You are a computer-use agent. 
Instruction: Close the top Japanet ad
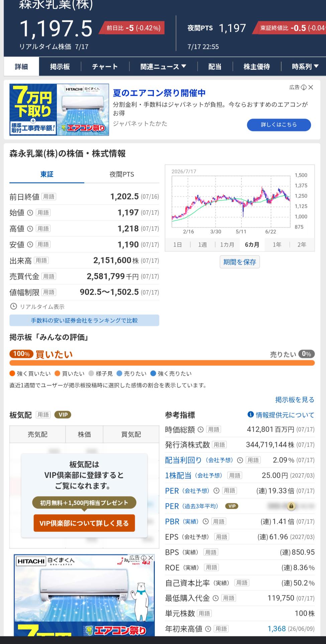tap(311, 87)
